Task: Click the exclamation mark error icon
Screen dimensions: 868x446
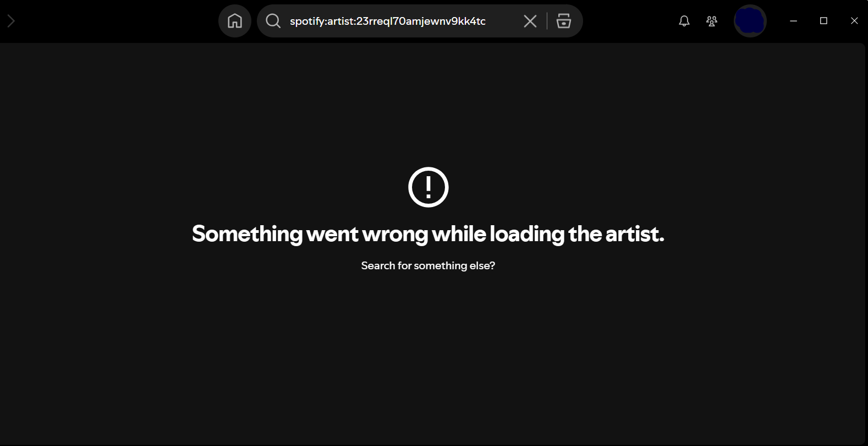Action: point(428,187)
